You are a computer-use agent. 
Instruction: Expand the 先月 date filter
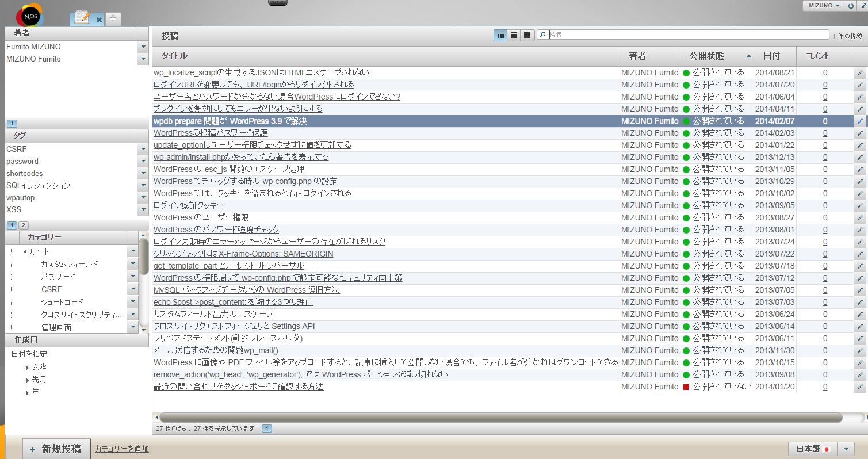28,380
